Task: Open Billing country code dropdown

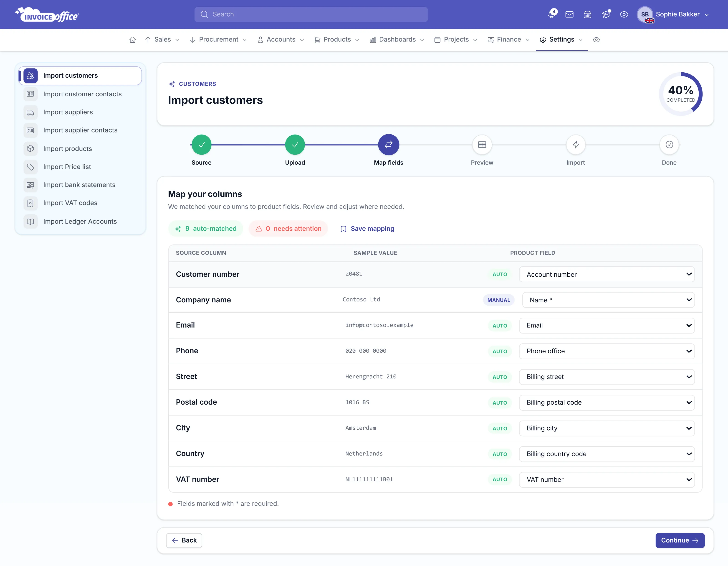Action: click(607, 454)
